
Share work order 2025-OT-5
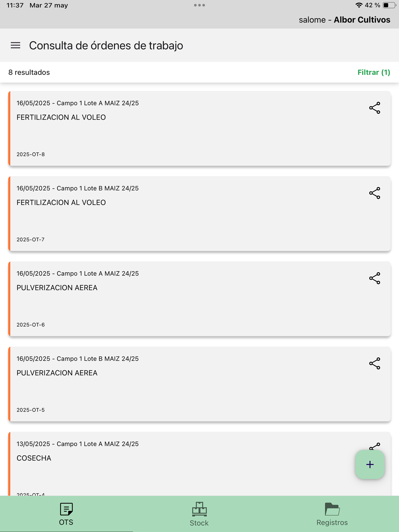click(375, 363)
